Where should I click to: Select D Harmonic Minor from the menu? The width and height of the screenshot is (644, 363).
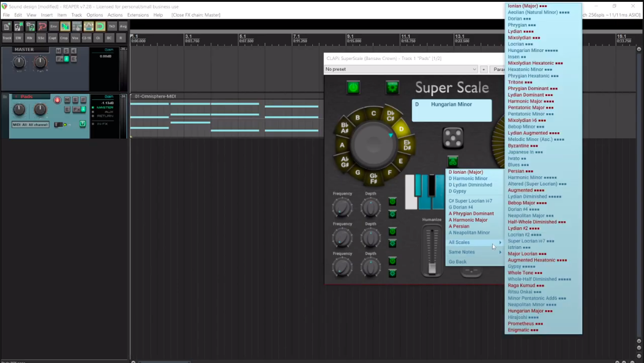click(x=475, y=179)
